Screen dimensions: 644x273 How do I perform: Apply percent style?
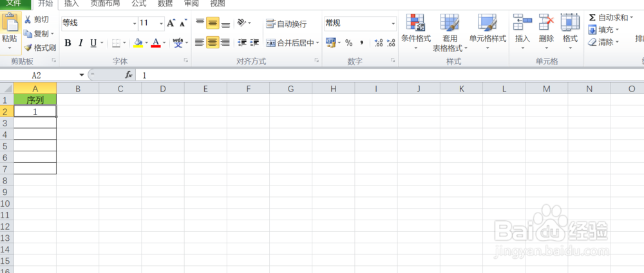[x=348, y=42]
